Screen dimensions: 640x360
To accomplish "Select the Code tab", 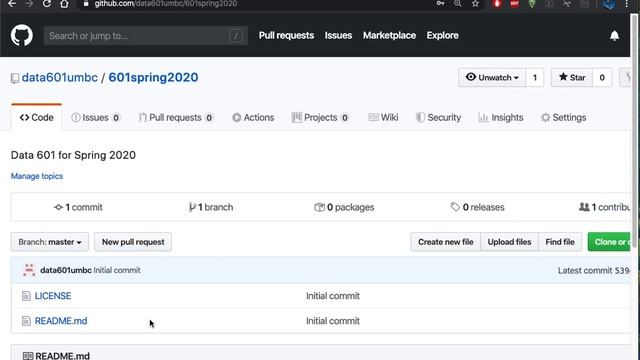I will click(37, 118).
